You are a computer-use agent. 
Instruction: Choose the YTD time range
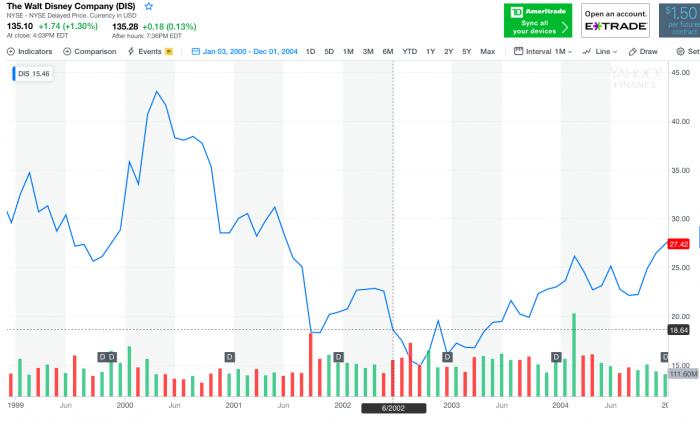pos(410,51)
